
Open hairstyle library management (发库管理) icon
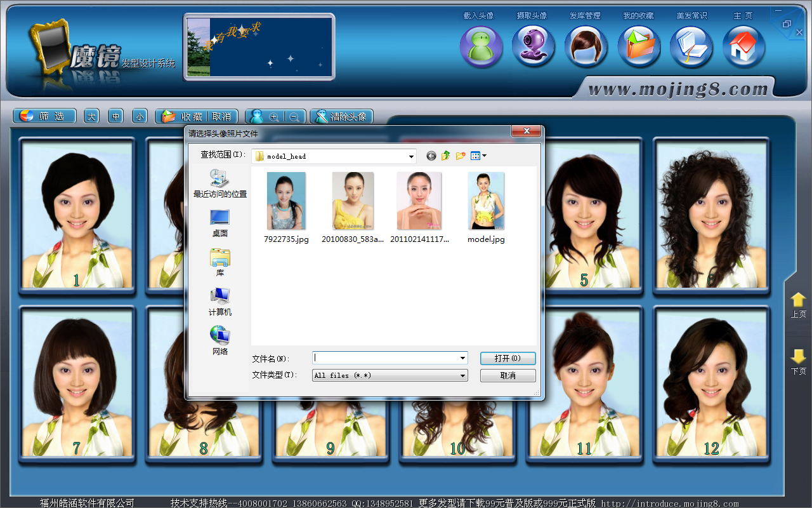click(x=586, y=47)
